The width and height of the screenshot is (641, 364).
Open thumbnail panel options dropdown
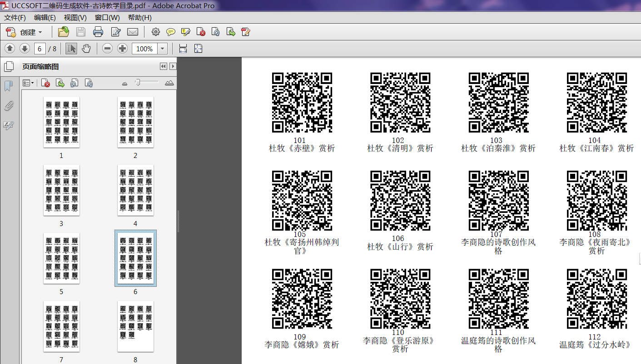(29, 83)
